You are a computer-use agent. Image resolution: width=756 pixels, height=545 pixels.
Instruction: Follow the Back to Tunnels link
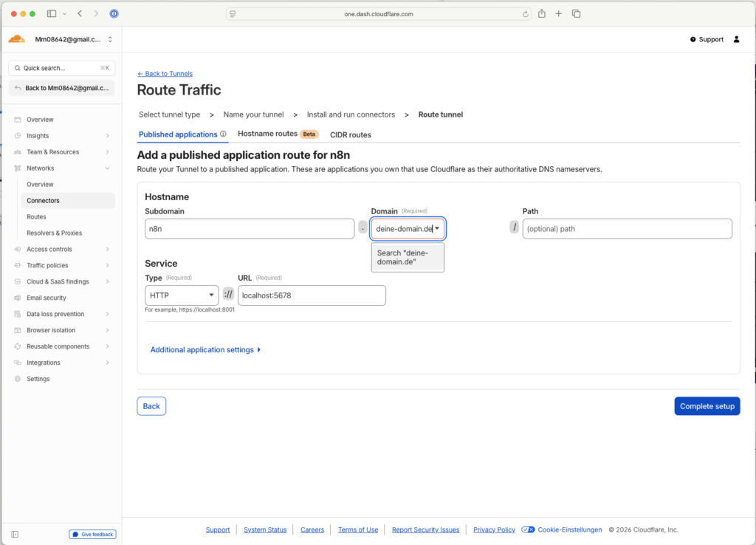pos(165,74)
